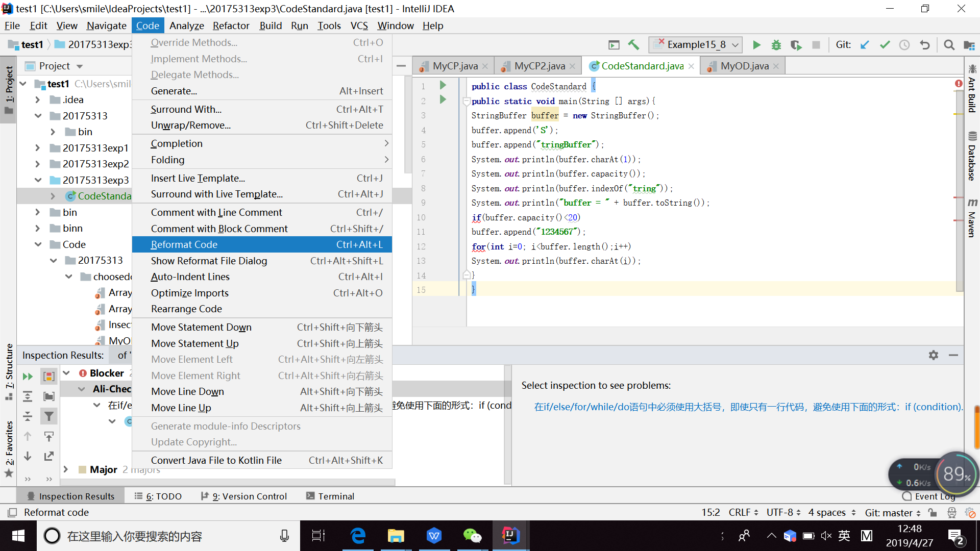Toggle Group by Severity button
The width and height of the screenshot is (980, 551).
tap(48, 377)
